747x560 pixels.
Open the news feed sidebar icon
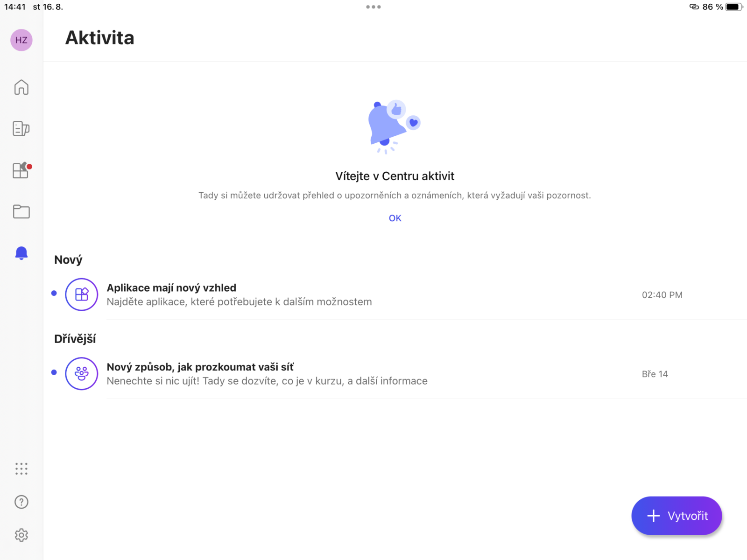[x=21, y=128]
